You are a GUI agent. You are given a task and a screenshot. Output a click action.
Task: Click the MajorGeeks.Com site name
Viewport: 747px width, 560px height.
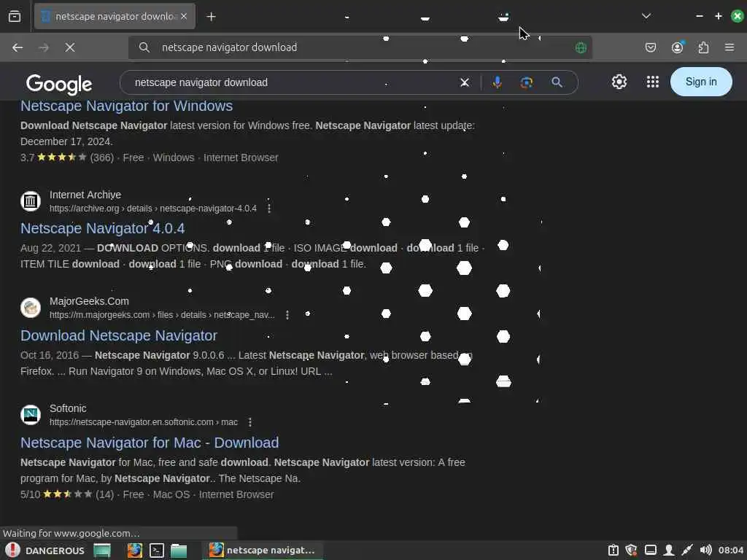pyautogui.click(x=89, y=301)
